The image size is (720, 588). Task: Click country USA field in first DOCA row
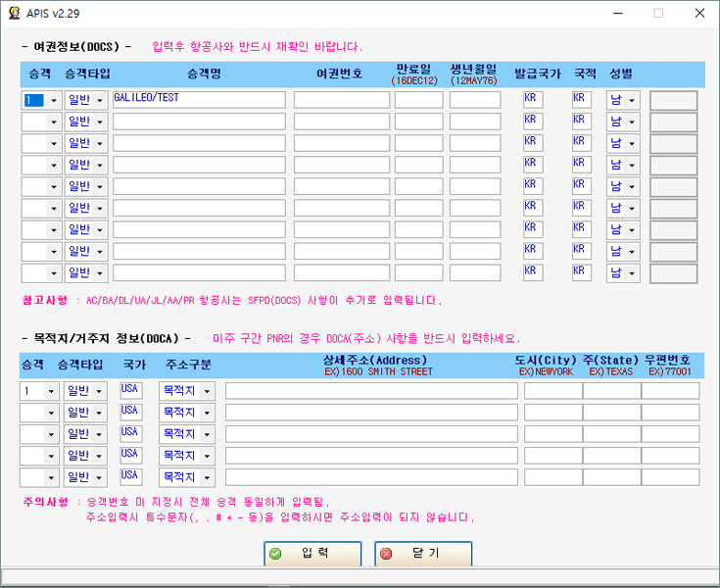click(x=131, y=390)
